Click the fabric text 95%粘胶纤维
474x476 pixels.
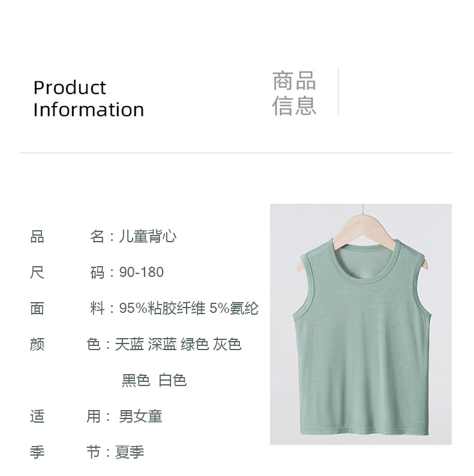[162, 308]
